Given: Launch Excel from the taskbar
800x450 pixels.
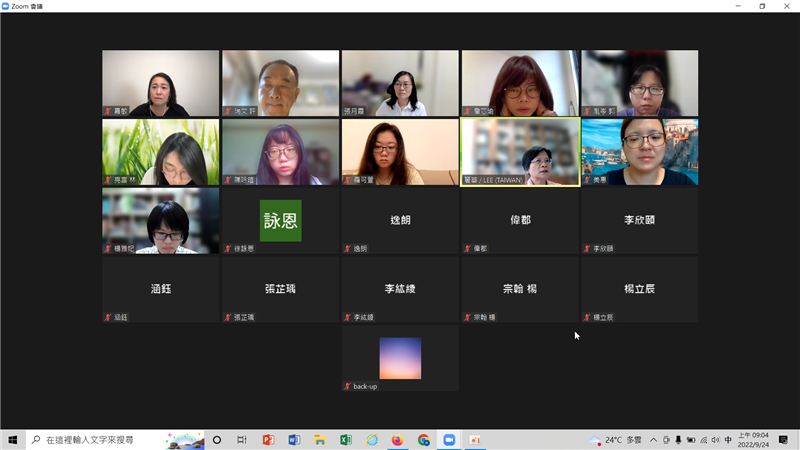Looking at the screenshot, I should pos(346,440).
